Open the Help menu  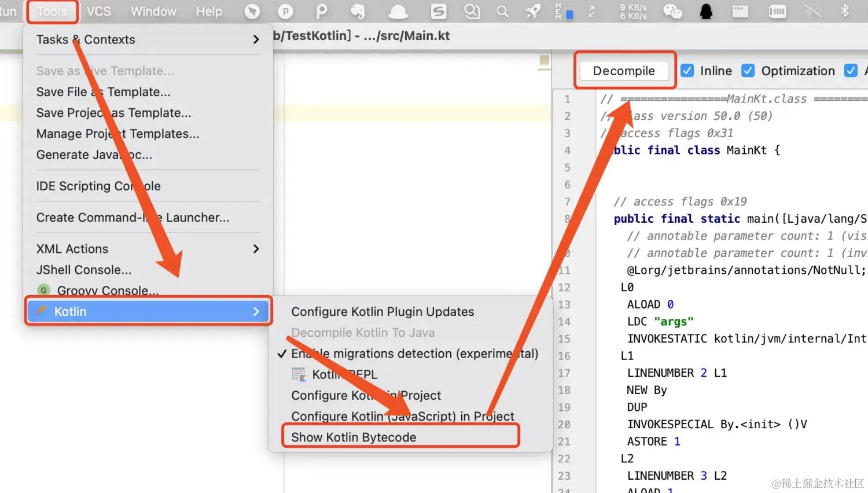click(209, 12)
